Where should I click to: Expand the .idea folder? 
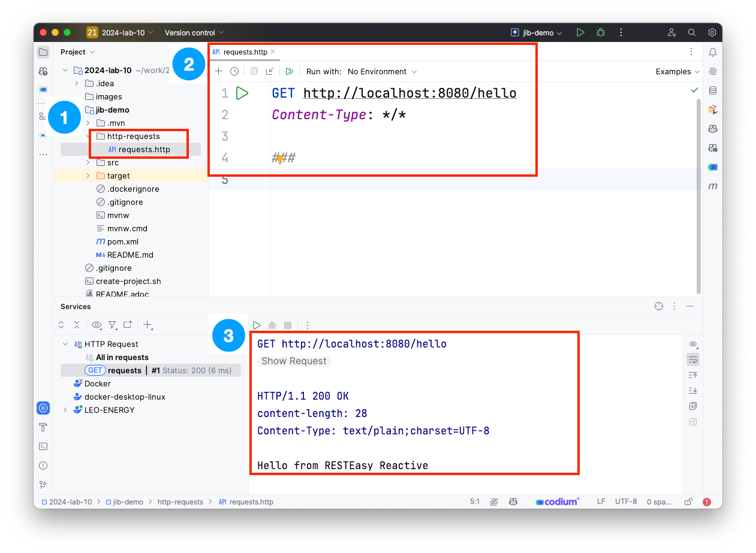coord(77,83)
